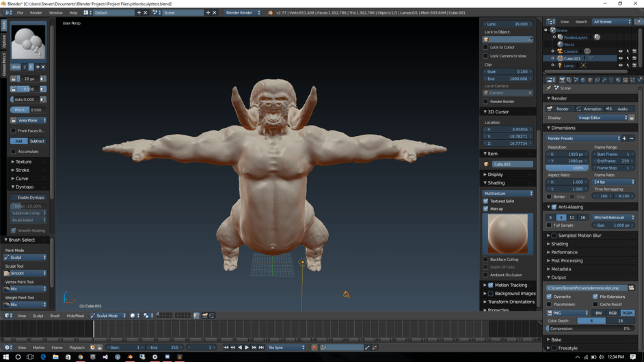Click the camera icon beside Render button
This screenshot has height=362, width=644.
tap(551, 109)
